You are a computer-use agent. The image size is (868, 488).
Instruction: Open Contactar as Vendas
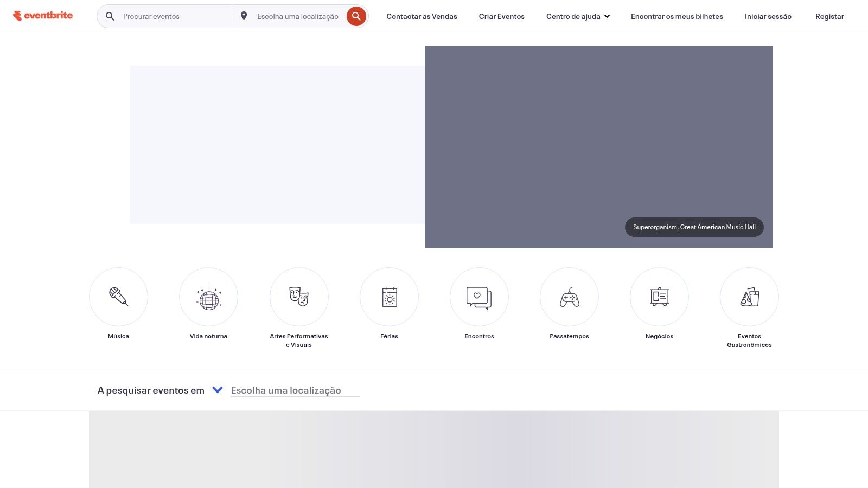(x=422, y=16)
